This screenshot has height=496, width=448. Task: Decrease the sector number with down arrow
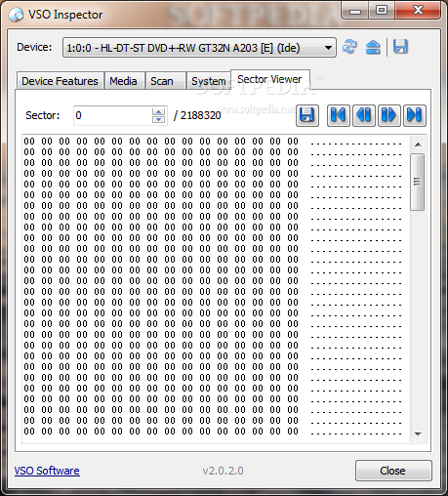point(158,119)
